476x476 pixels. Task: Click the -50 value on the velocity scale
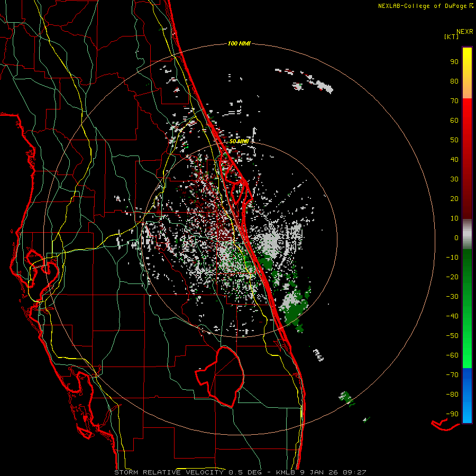click(452, 336)
